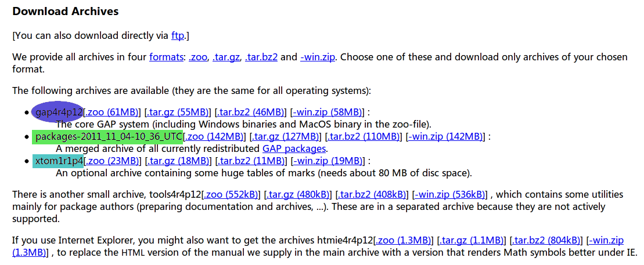Click the purple highlighted gap4r4p12 name
This screenshot has height=265, width=644.
click(x=57, y=112)
